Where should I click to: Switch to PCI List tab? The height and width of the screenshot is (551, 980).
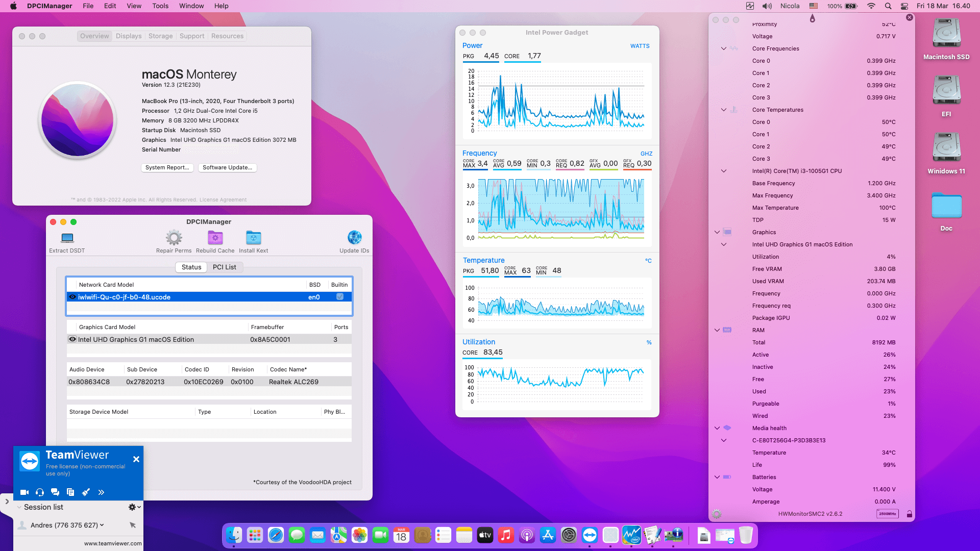point(225,267)
